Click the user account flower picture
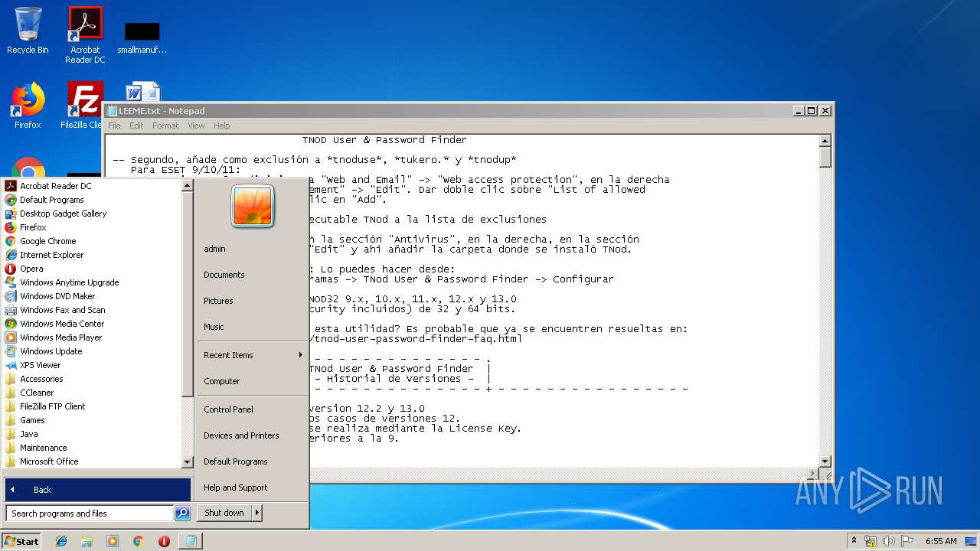 (x=253, y=206)
